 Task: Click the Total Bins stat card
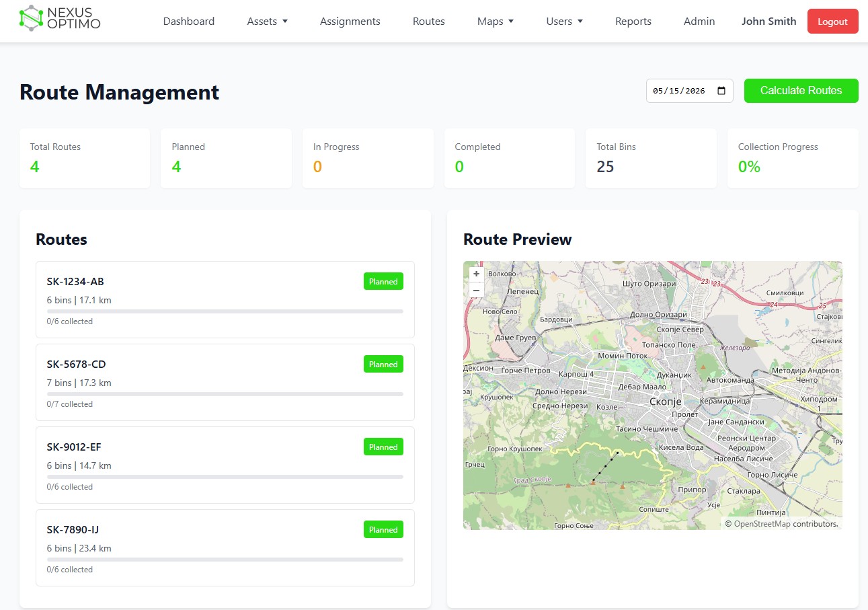(x=651, y=159)
